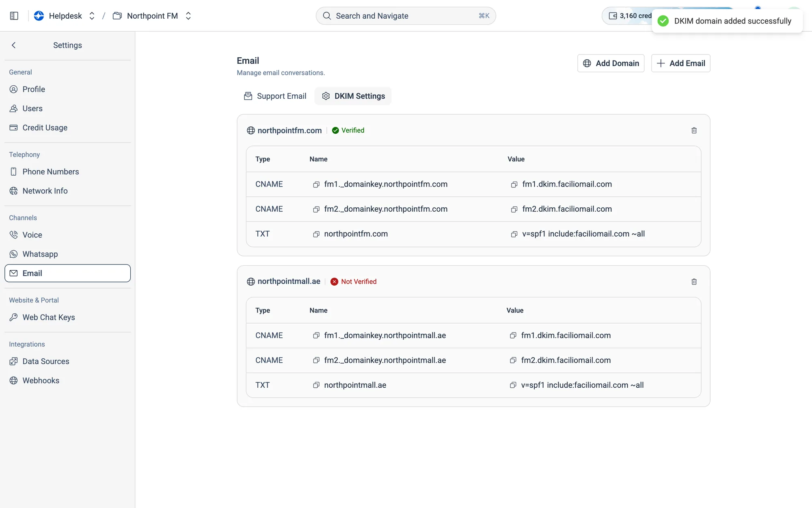Open Profile settings
812x508 pixels.
(x=67, y=89)
